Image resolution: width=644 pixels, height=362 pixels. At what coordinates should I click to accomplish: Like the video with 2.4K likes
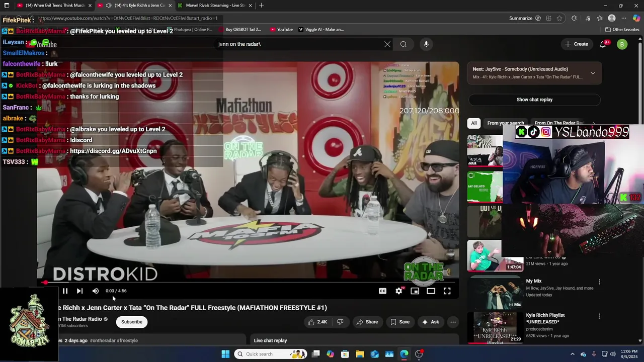tap(317, 322)
